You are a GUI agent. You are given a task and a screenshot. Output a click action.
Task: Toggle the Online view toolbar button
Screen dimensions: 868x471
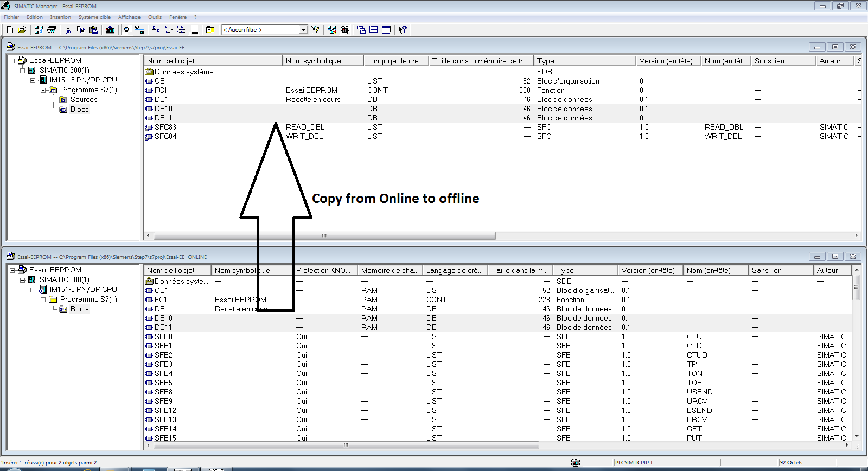[x=126, y=30]
